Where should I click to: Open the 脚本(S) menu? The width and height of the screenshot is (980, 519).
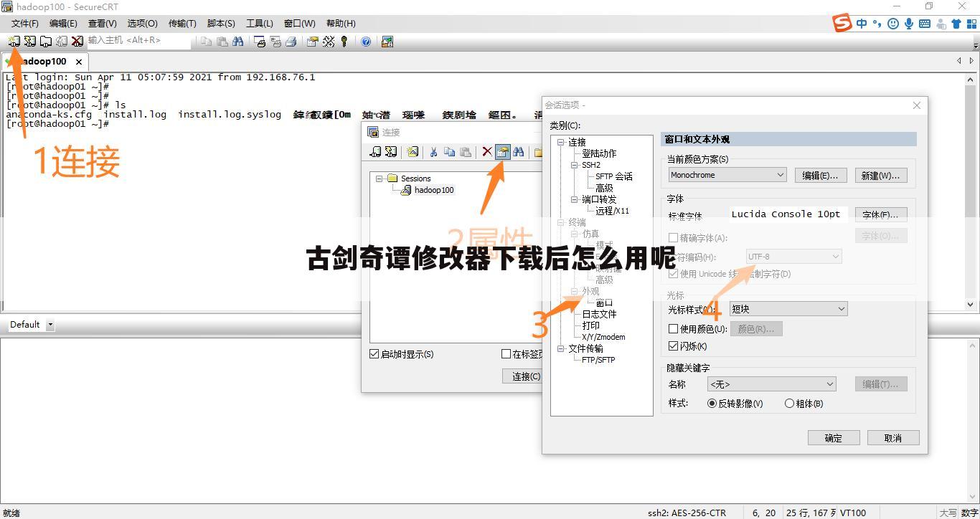pyautogui.click(x=221, y=24)
